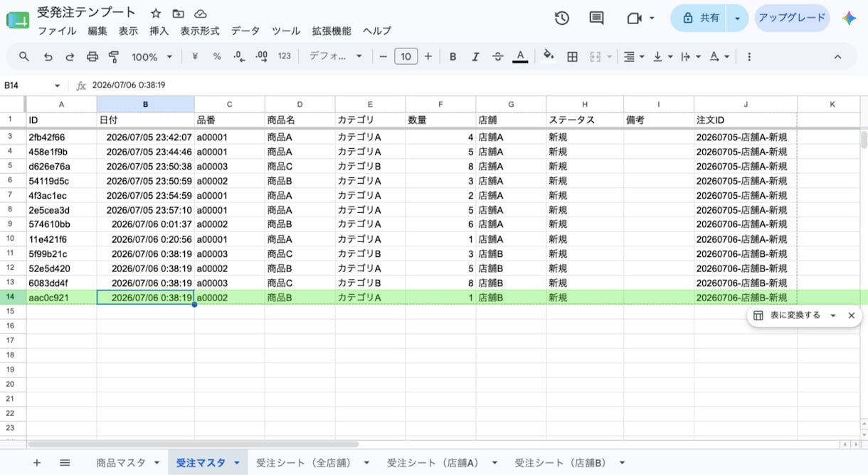Viewport: 868px width, 475px height.
Task: Open the text color picker
Action: tap(520, 56)
